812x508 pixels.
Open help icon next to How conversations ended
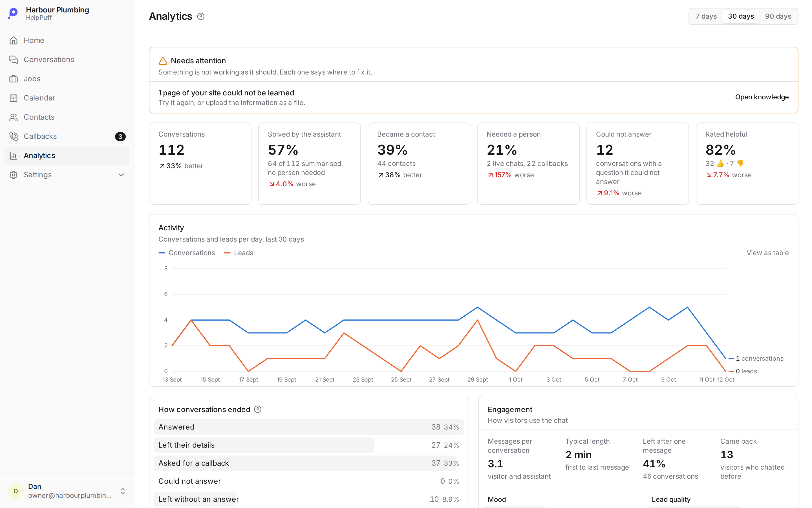tap(258, 409)
